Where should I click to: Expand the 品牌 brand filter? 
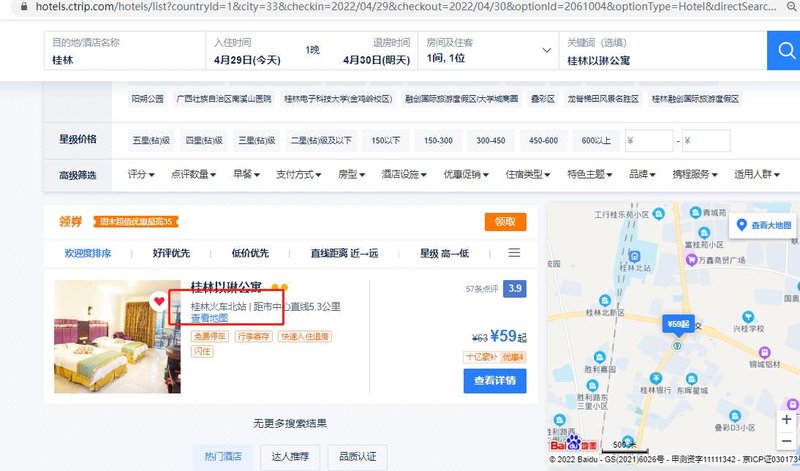[x=642, y=175]
